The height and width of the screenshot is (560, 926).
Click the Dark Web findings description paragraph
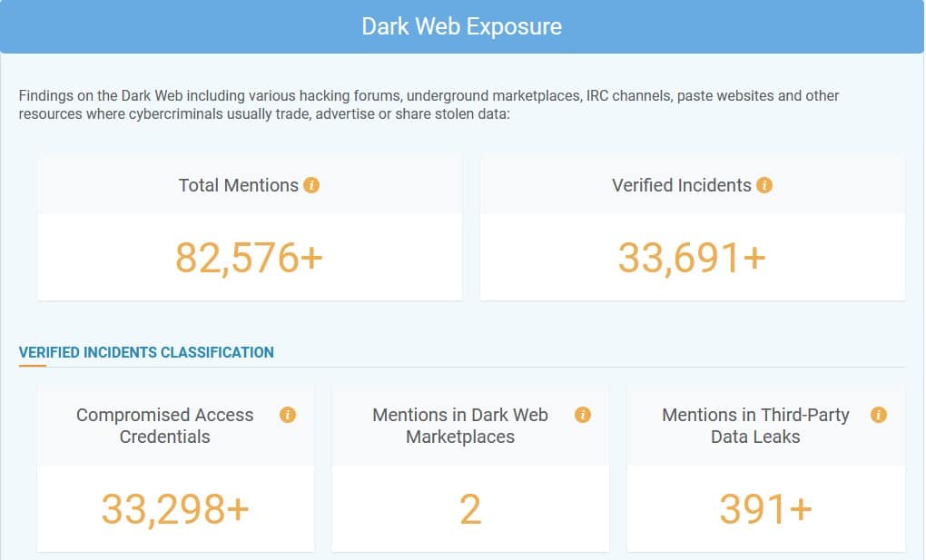[x=429, y=105]
